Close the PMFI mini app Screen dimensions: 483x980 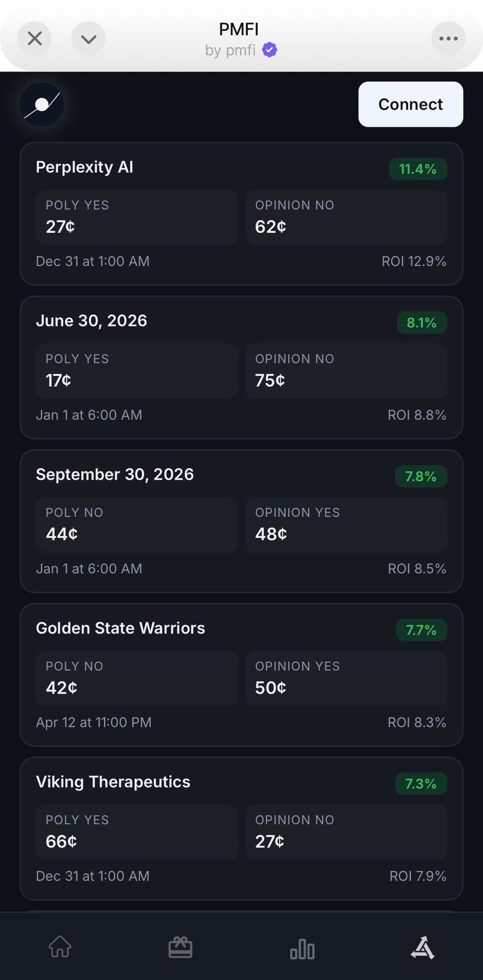click(x=35, y=38)
